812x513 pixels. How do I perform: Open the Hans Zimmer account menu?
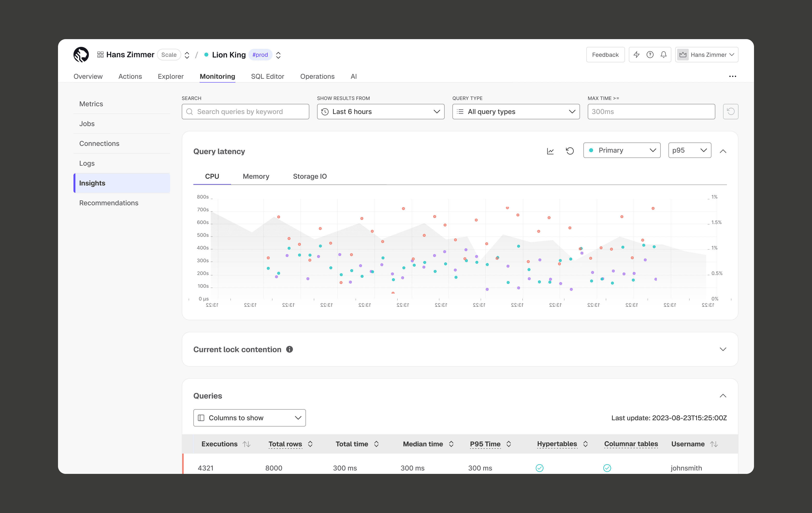coord(706,55)
